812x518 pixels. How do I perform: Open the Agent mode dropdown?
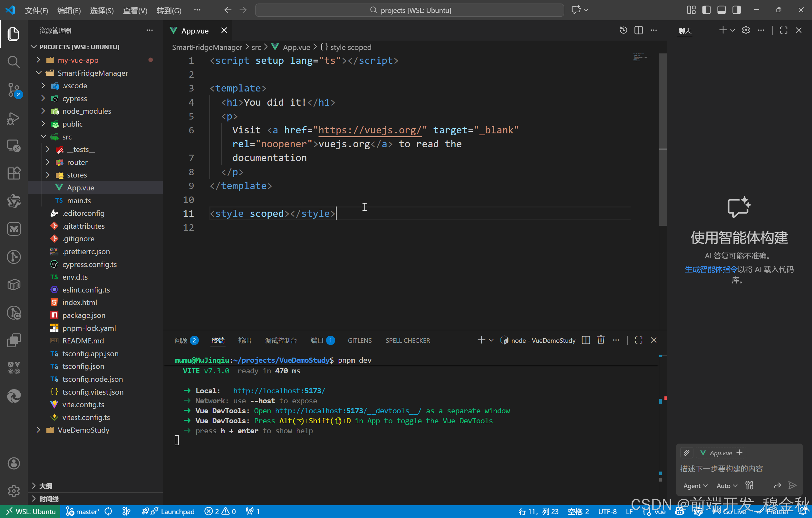tap(695, 486)
